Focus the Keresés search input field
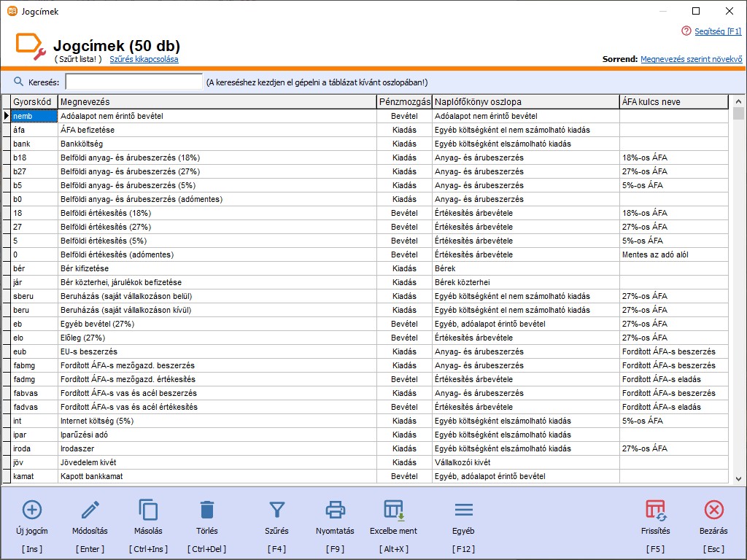 [133, 82]
